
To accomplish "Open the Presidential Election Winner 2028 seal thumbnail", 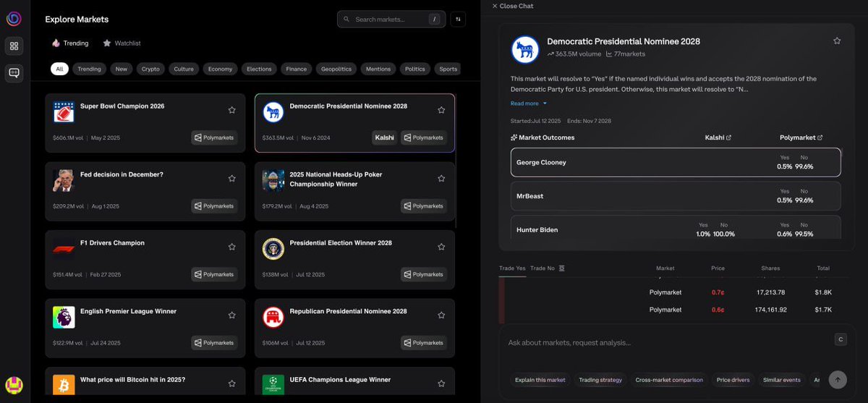I will [x=273, y=248].
